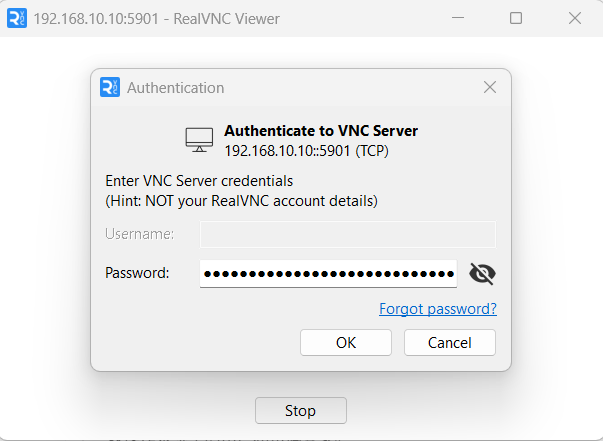Close the Authentication dialog
Image resolution: width=603 pixels, height=441 pixels.
point(490,88)
